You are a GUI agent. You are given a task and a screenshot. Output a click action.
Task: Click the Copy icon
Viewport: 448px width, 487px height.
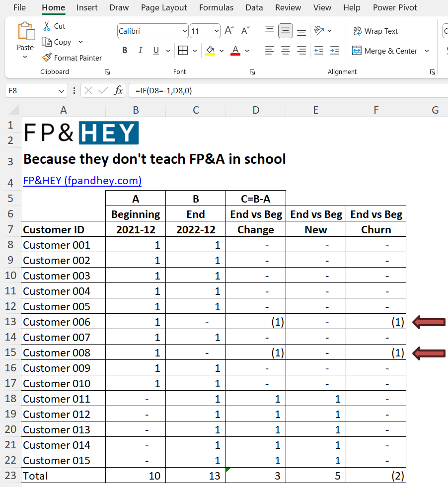coord(47,42)
